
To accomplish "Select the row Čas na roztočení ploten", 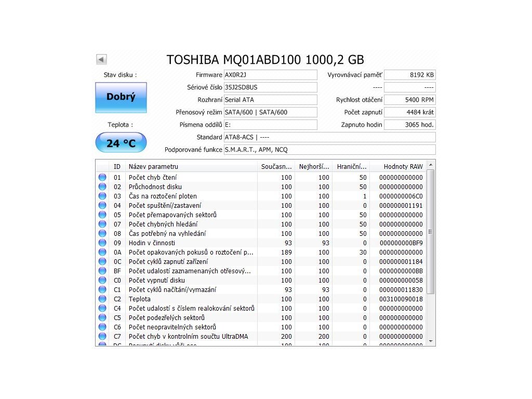I will [x=261, y=196].
